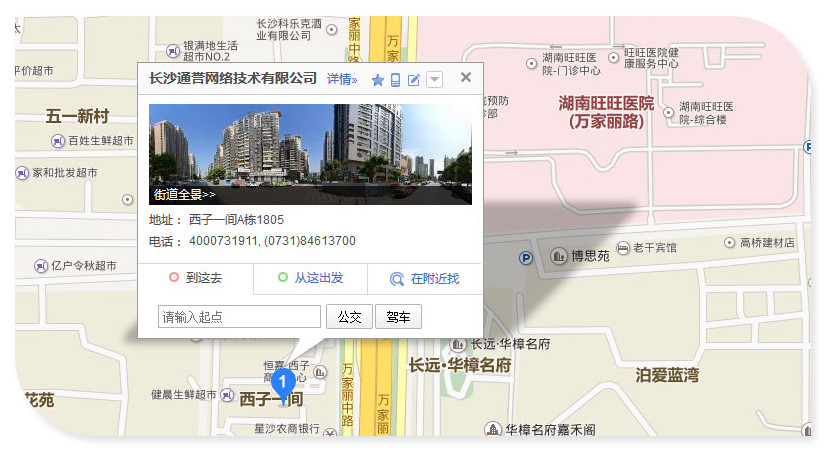Screen dimensions: 826x451
Task: Click the 公交 transit button
Action: tap(349, 317)
